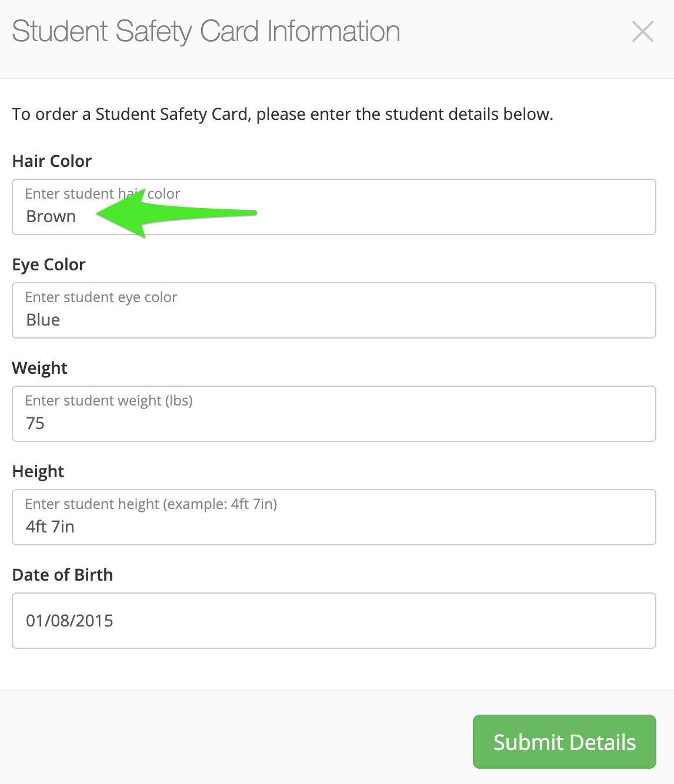The height and width of the screenshot is (784, 674).
Task: Click the Hair Color input field
Action: click(334, 207)
